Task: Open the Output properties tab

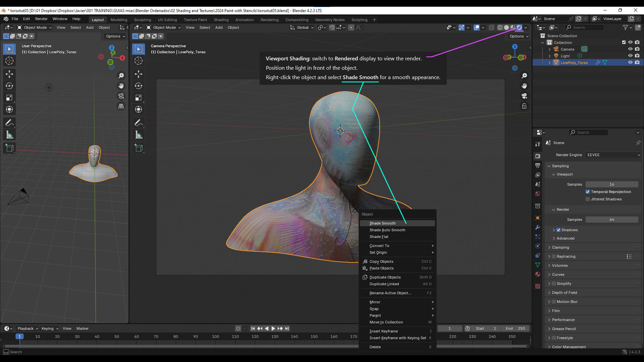Action: click(x=538, y=166)
